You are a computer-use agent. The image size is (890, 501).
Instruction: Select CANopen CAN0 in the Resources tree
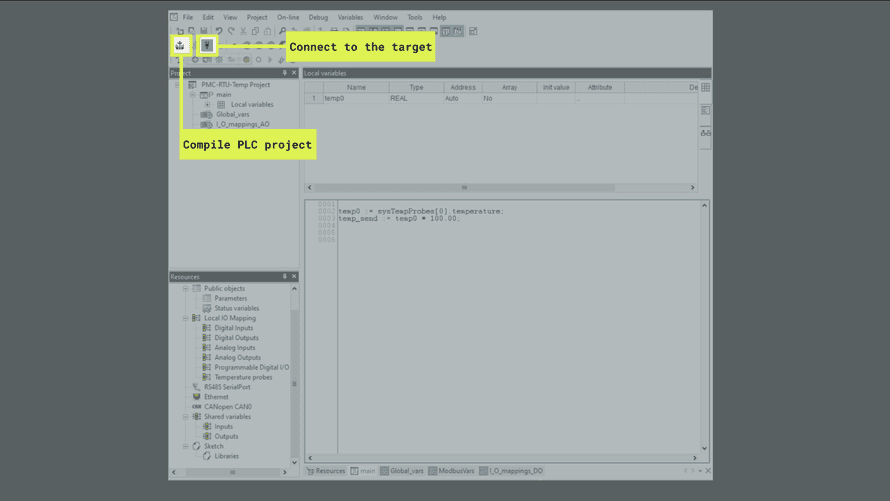(x=227, y=407)
